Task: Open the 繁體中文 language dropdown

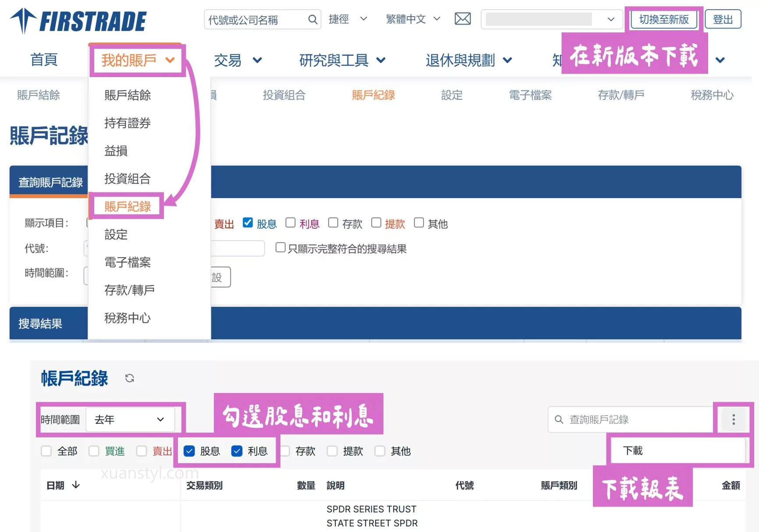Action: click(413, 19)
